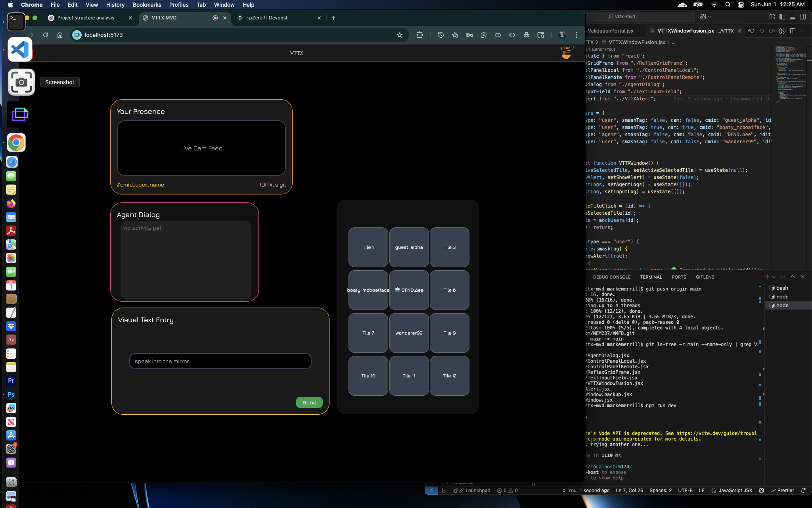The image size is (812, 508).
Task: Open Copilot status icon in VS Code status bar
Action: coord(761,491)
